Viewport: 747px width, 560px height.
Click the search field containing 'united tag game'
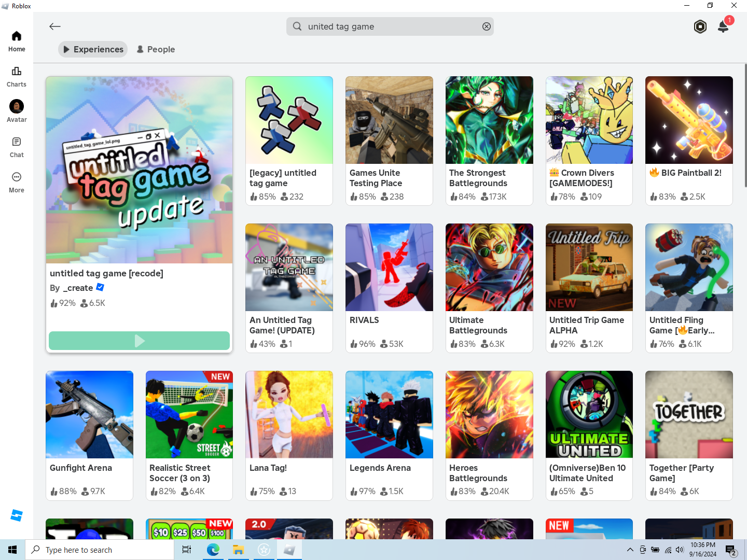click(x=390, y=26)
